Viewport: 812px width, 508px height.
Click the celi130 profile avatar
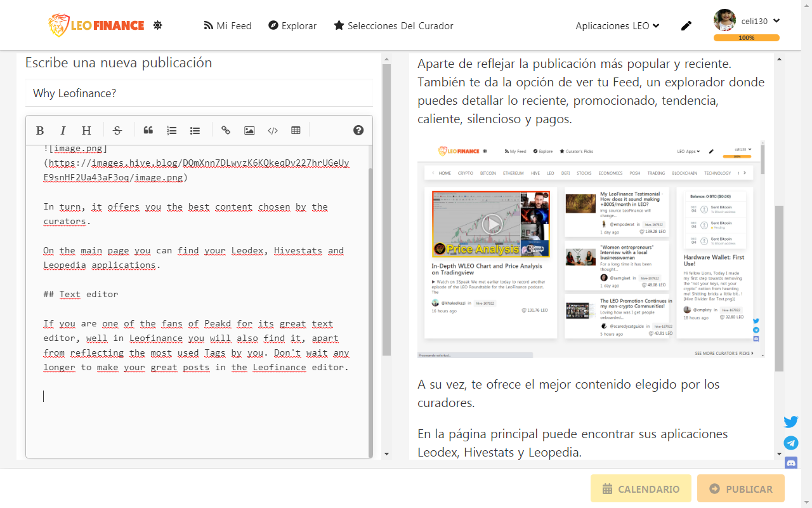[x=724, y=20]
